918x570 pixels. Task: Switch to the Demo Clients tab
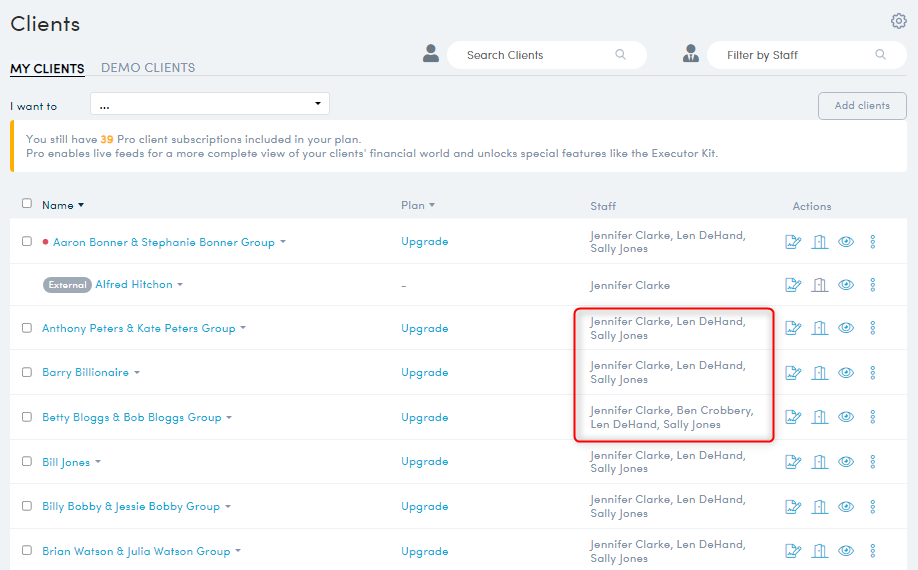(x=148, y=68)
